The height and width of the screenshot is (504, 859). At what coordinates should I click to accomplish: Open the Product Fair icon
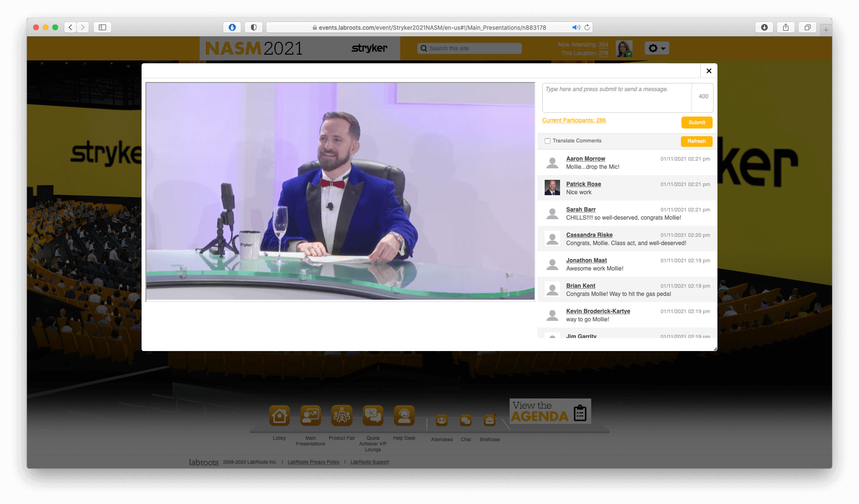pyautogui.click(x=342, y=415)
